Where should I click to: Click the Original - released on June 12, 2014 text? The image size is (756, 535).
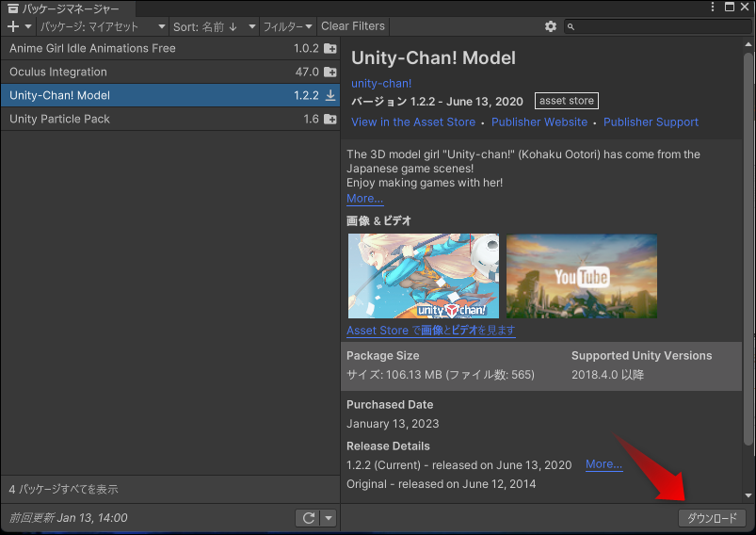coord(442,484)
